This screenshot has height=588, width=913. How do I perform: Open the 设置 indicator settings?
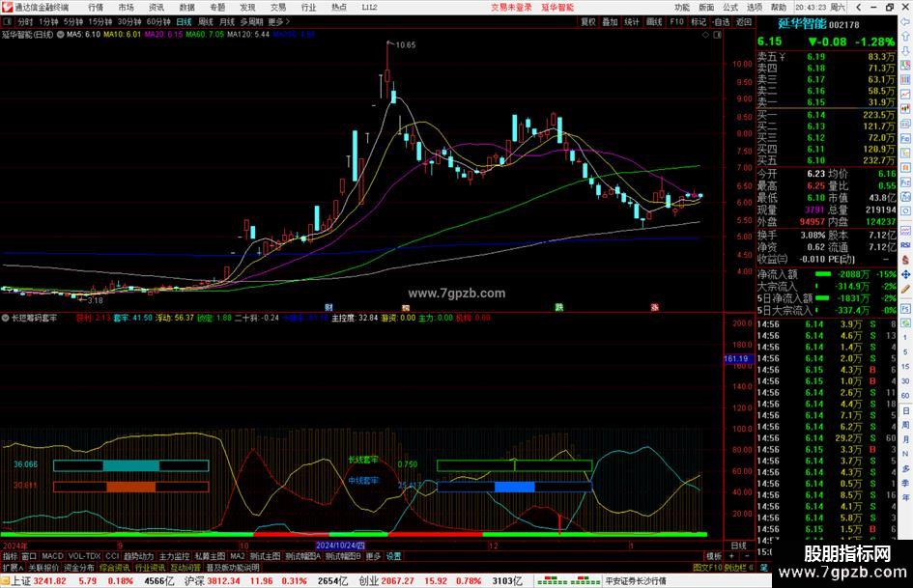coord(393,556)
